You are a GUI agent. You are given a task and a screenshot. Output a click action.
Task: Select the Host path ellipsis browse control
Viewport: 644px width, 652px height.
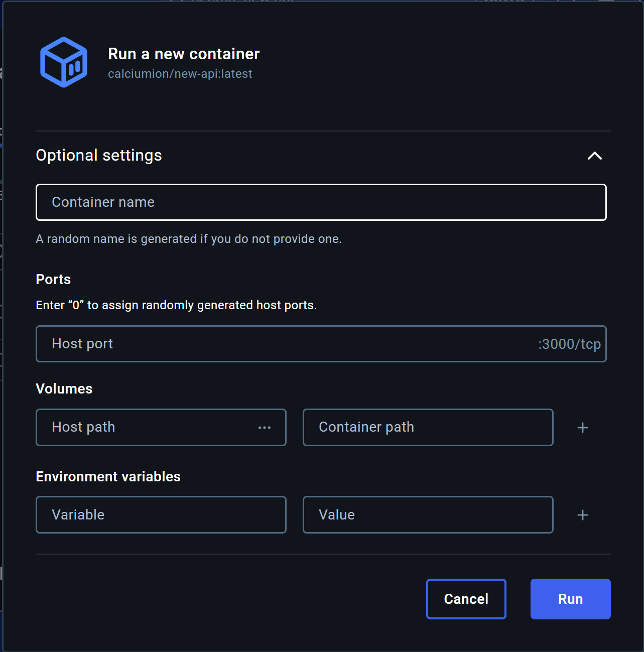[x=265, y=427]
